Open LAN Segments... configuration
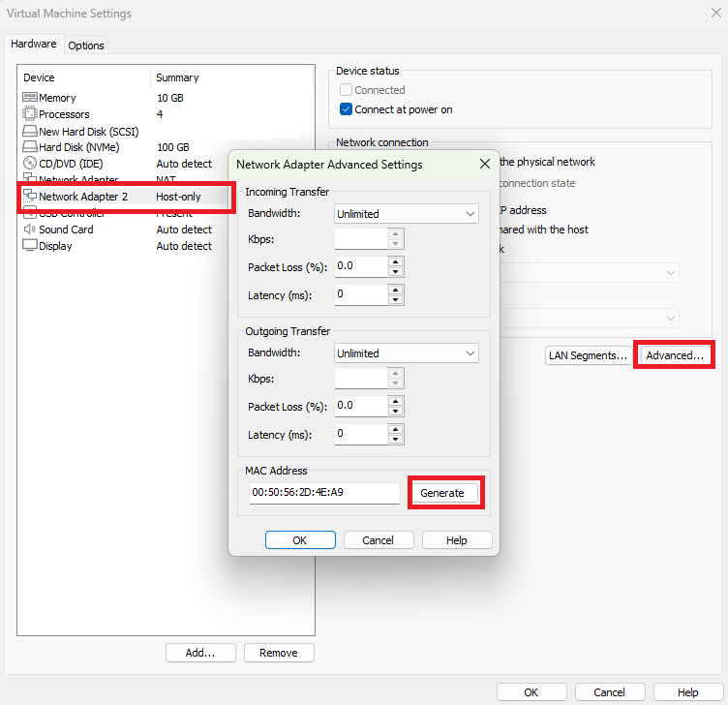The image size is (728, 705). click(x=589, y=355)
